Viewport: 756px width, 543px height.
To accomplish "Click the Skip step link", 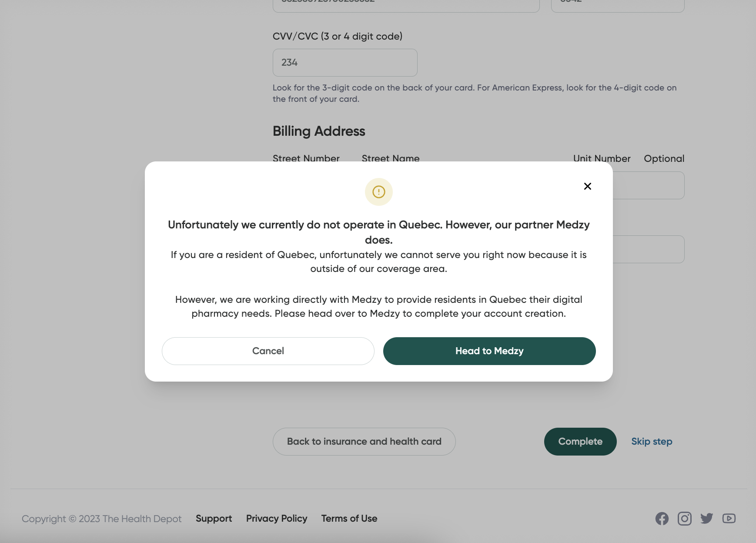I will click(x=652, y=442).
